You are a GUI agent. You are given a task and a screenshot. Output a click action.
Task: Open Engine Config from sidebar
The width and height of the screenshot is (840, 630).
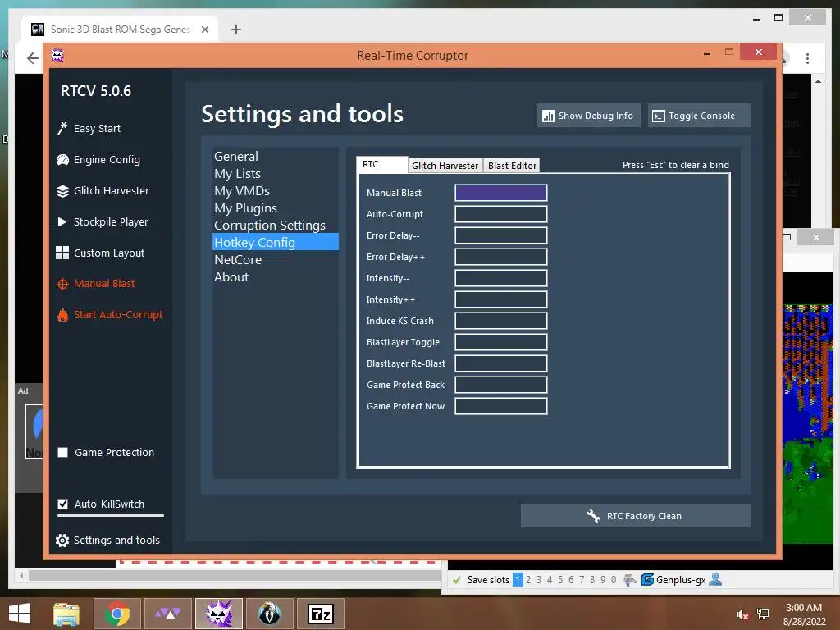pyautogui.click(x=98, y=160)
